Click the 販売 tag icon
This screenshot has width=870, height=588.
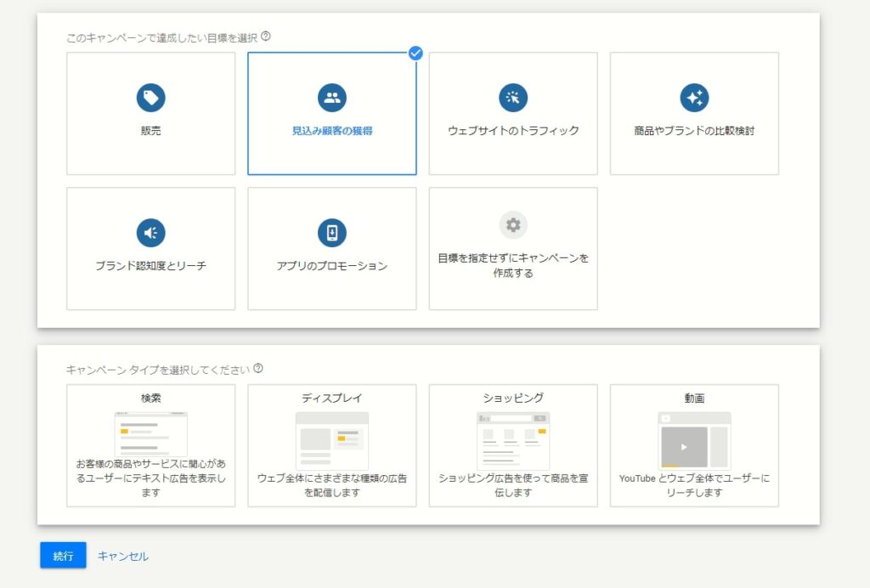pos(151,98)
